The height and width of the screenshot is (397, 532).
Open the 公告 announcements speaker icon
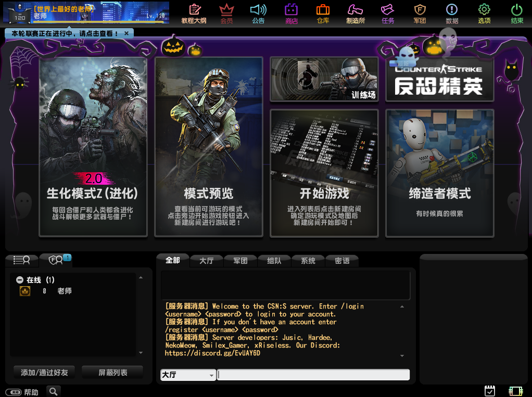point(258,14)
